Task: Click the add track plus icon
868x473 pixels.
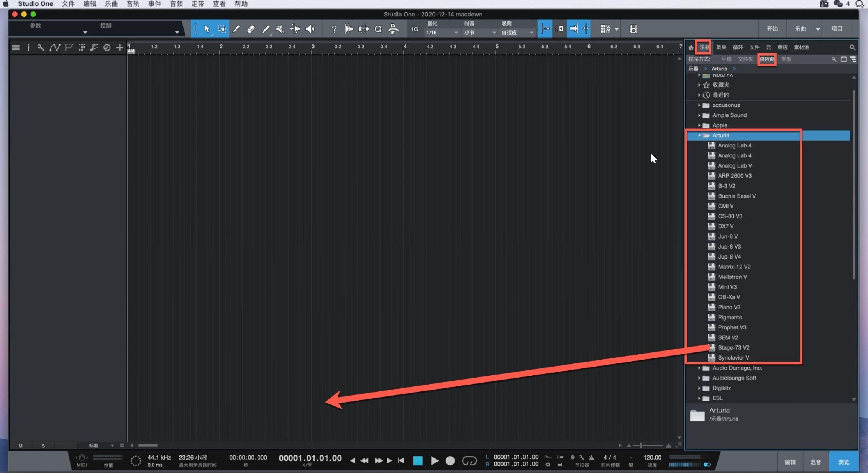Action: click(x=120, y=47)
